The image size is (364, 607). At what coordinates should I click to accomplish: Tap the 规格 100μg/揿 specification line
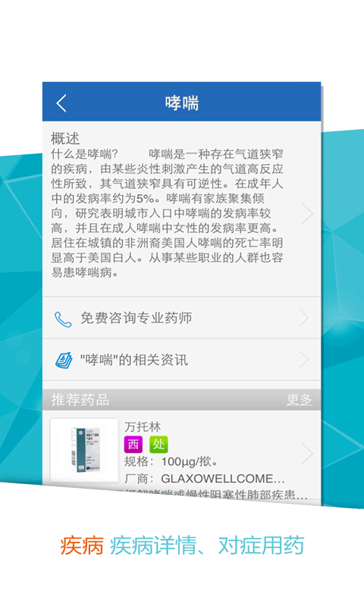(171, 461)
